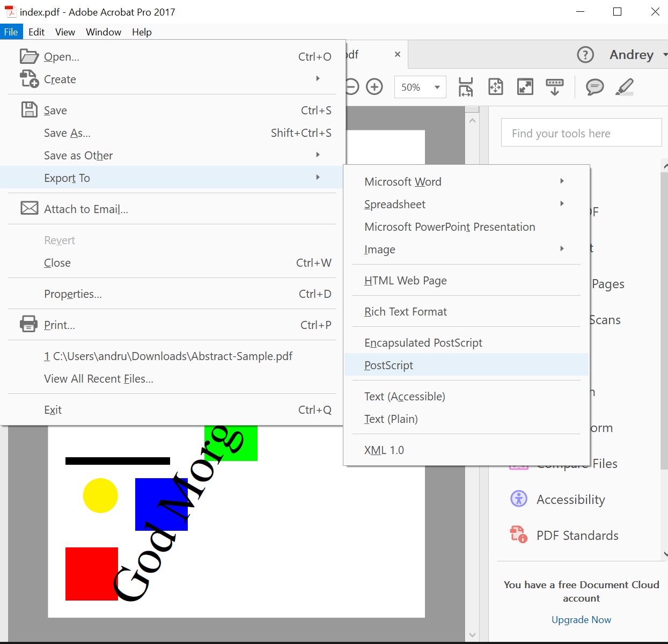The height and width of the screenshot is (644, 668).
Task: Open View All Recent Files
Action: pyautogui.click(x=98, y=378)
